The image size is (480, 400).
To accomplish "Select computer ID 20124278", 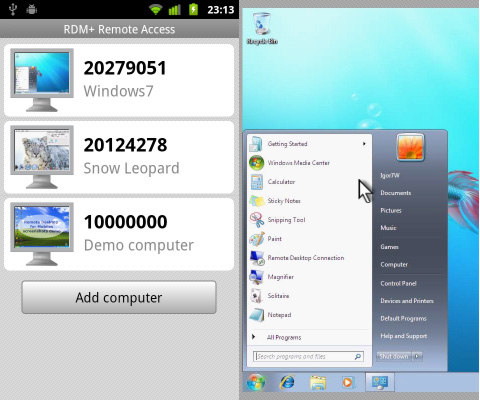I will point(125,145).
